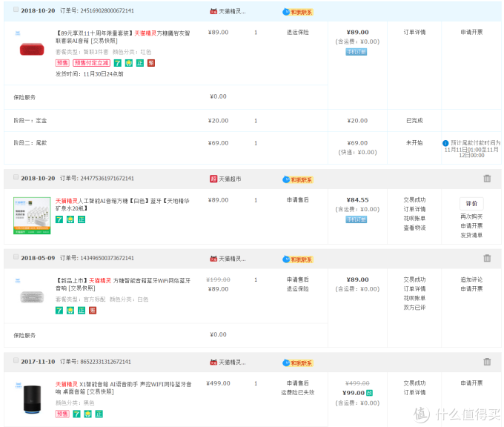Open 订单详情 for the first order

[414, 32]
